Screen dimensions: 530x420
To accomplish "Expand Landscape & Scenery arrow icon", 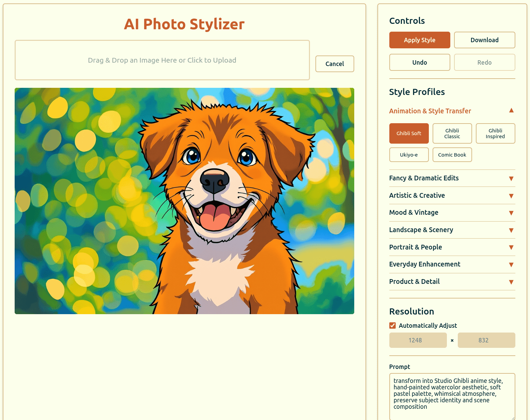I will click(x=511, y=230).
